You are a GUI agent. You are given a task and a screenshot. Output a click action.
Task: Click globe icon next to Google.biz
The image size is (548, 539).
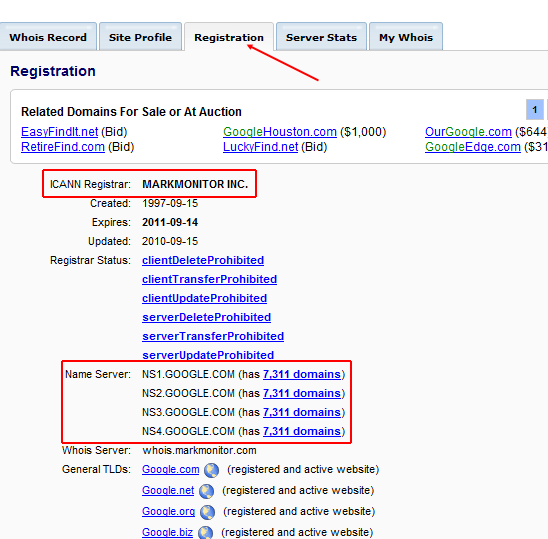coord(205,532)
